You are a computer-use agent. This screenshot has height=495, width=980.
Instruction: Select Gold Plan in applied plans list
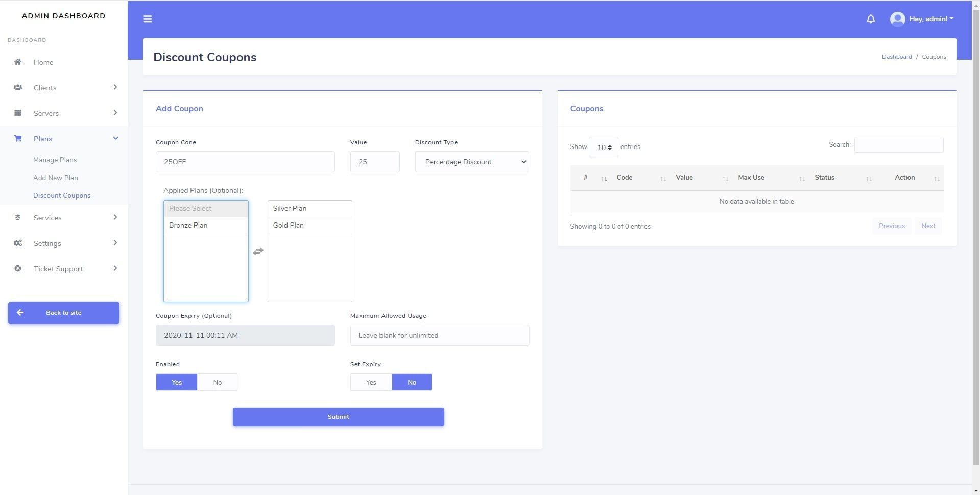pos(309,226)
